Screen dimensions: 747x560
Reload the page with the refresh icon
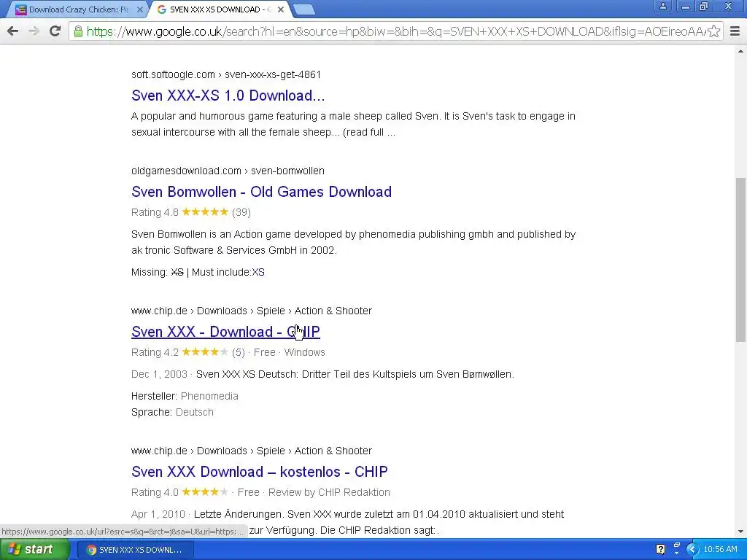tap(55, 31)
